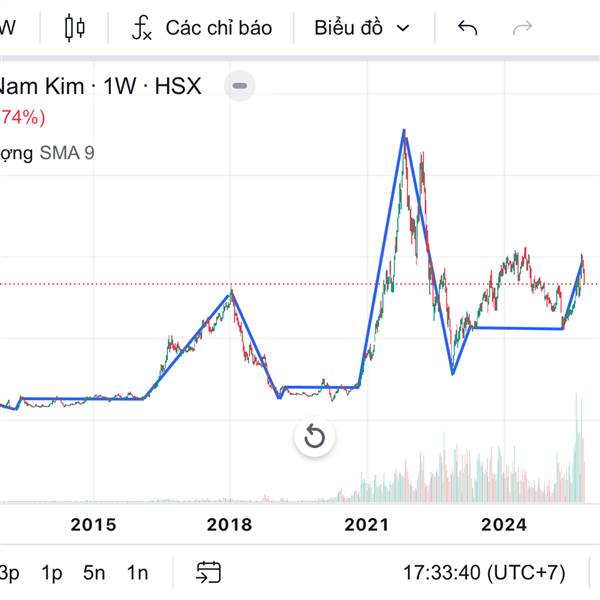Open timezone menu showing UTC+7
The width and height of the screenshot is (600, 600).
pyautogui.click(x=484, y=572)
